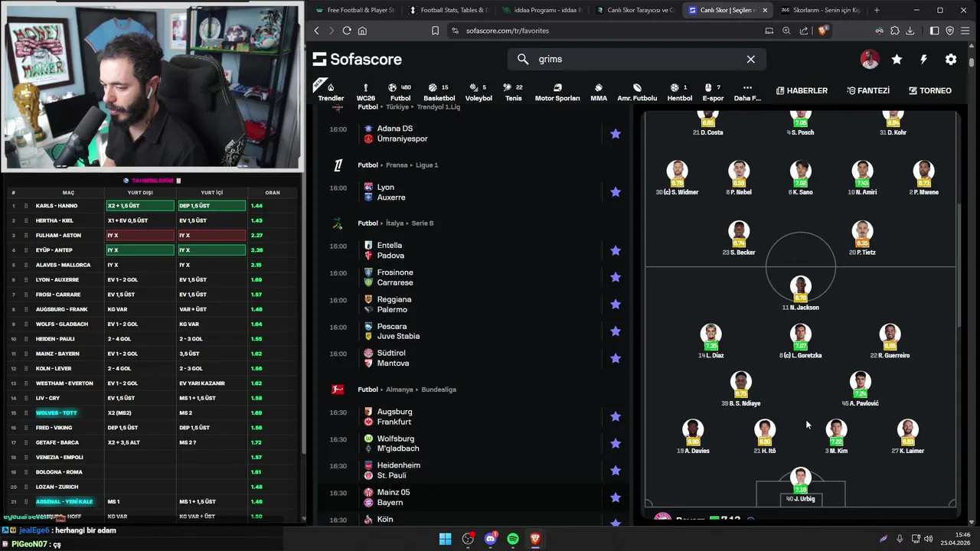Toggle favorite star for Südtirol - Mantova
This screenshot has width=980, height=551.
616,358
